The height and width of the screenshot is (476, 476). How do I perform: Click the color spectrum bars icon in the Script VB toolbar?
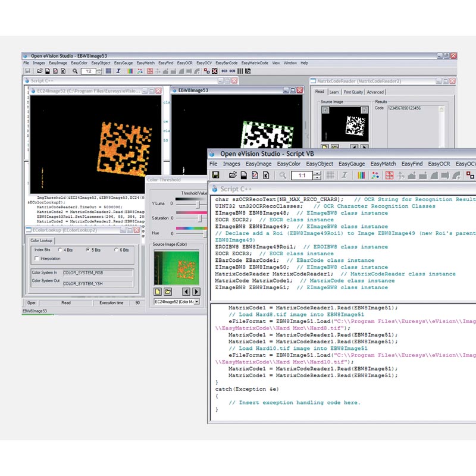(361, 175)
